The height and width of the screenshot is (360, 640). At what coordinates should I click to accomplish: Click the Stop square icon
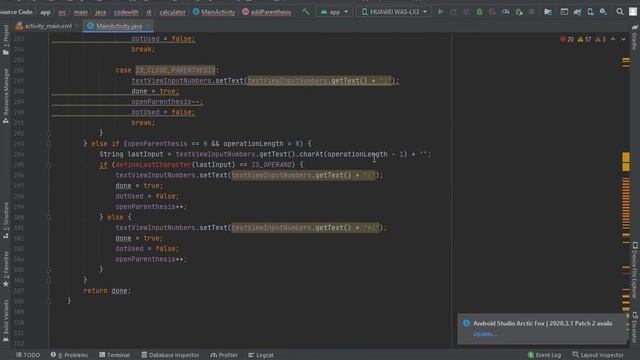pos(531,12)
